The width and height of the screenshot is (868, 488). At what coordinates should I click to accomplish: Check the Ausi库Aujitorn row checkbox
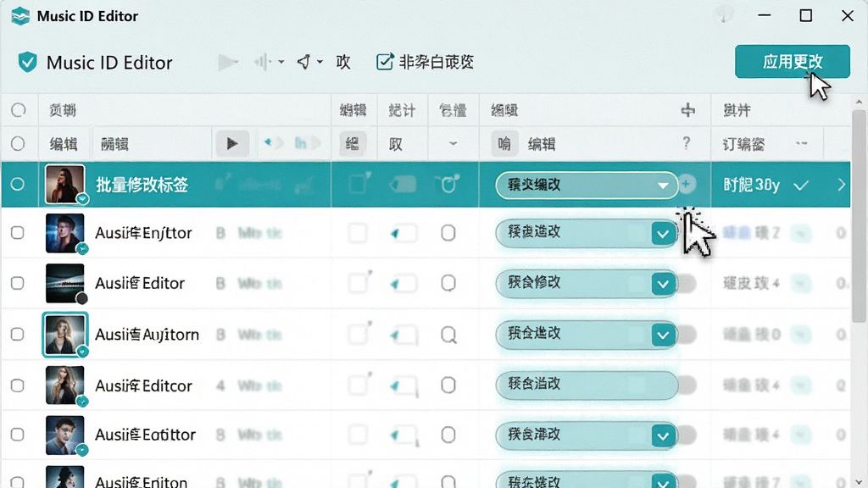coord(18,334)
